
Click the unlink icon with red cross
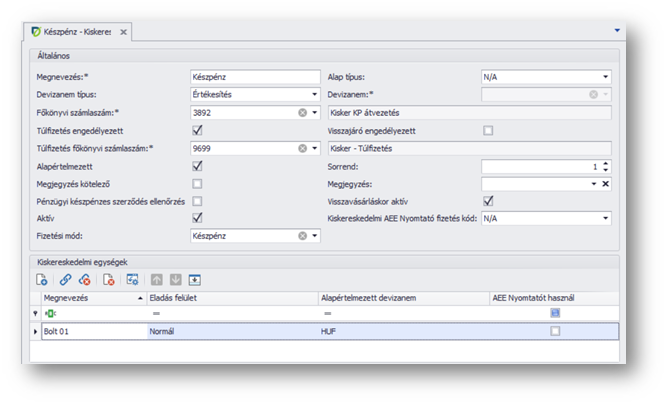(x=85, y=279)
